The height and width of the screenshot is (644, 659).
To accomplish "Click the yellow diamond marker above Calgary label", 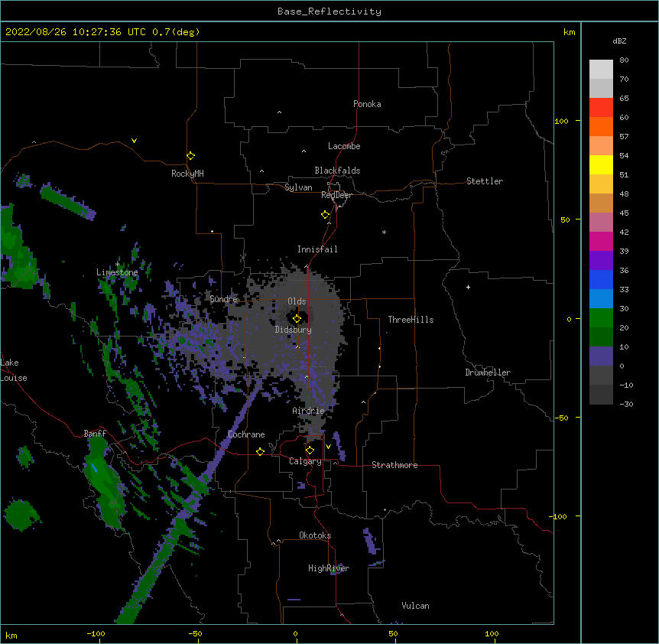I will pyautogui.click(x=310, y=450).
